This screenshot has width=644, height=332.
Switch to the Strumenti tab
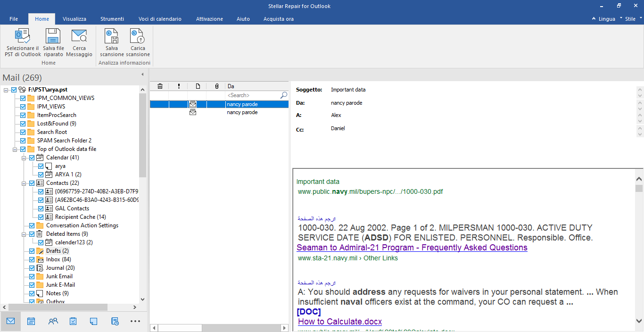(x=112, y=19)
